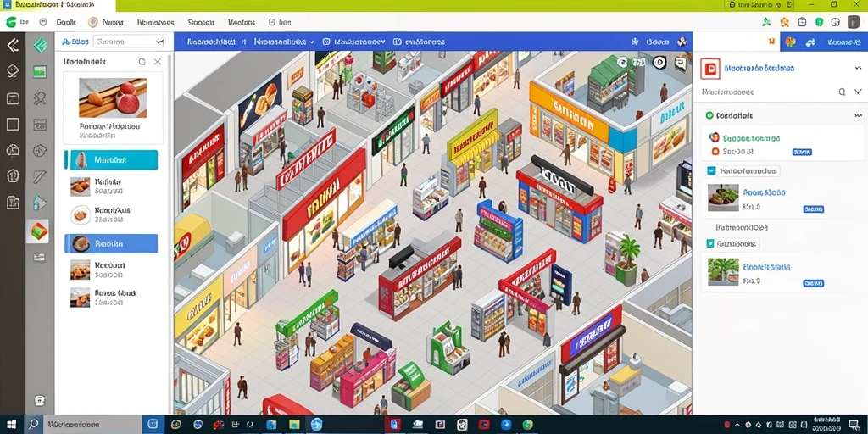This screenshot has height=434, width=868.
Task: Click the small blue button beside the plant photo item
Action: [x=813, y=283]
